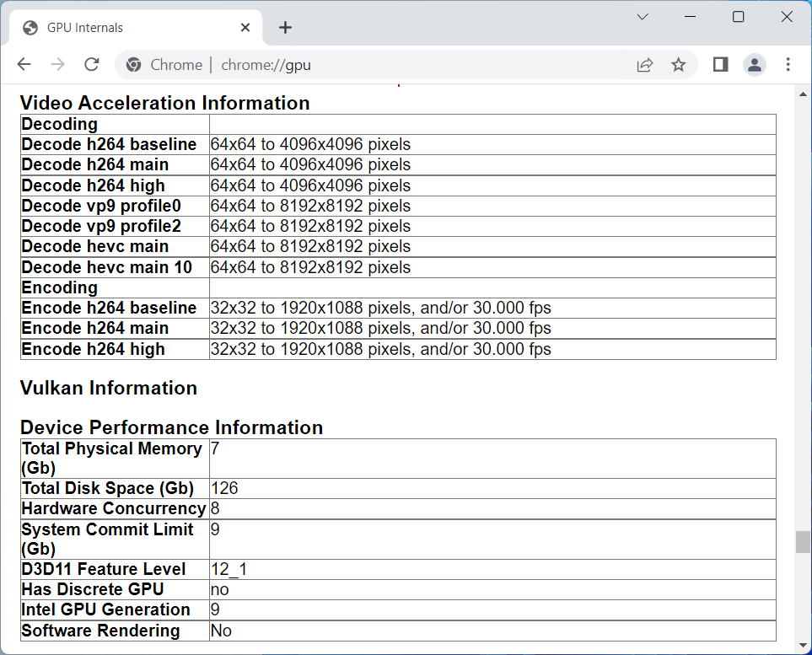
Task: Click the Has Discrete GPU value no
Action: [219, 590]
